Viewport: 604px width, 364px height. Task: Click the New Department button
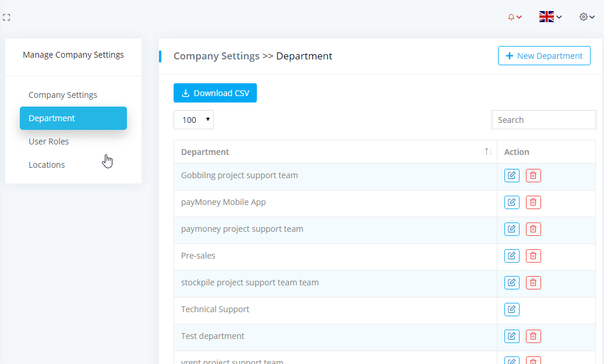tap(544, 56)
